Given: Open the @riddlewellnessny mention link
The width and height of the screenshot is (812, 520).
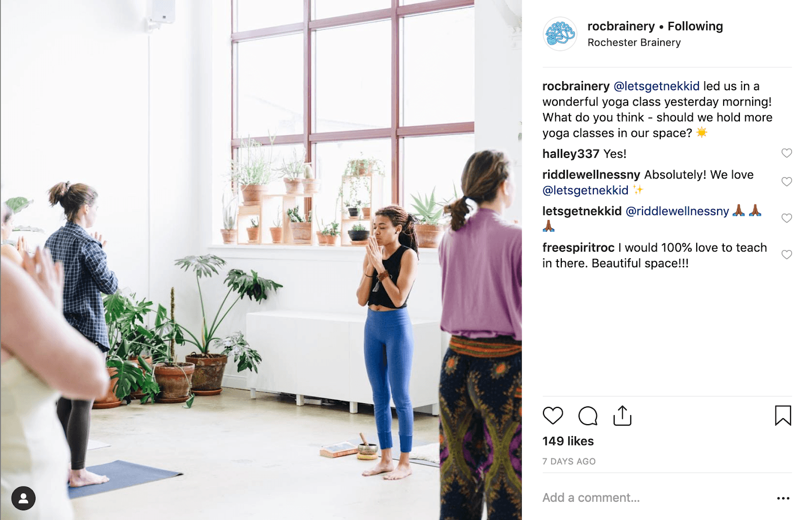Looking at the screenshot, I should (678, 211).
